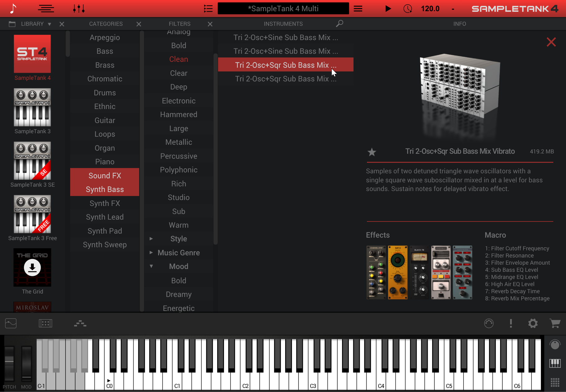Select the SampleTank 4 library thumbnail
The image size is (566, 392).
[x=32, y=54]
